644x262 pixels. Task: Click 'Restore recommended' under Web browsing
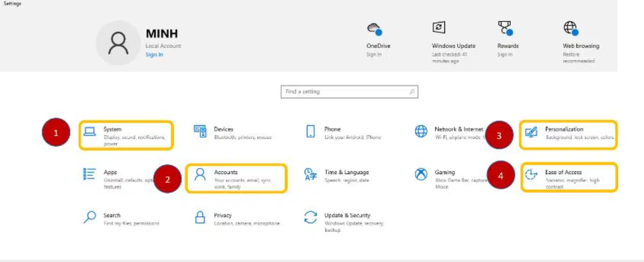point(579,58)
